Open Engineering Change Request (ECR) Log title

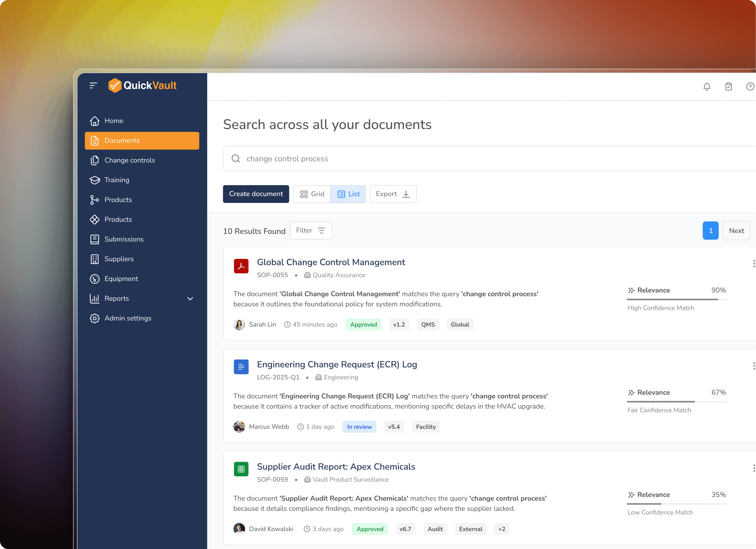pyautogui.click(x=337, y=364)
